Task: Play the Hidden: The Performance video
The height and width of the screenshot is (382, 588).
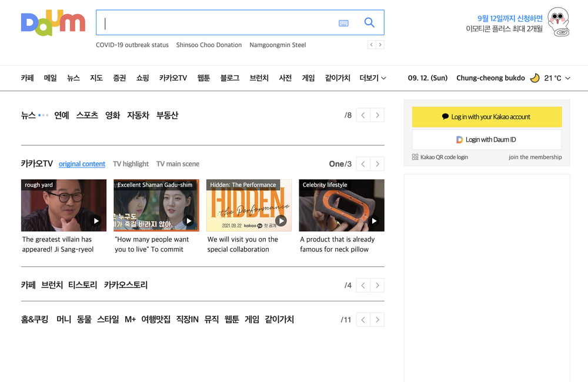Action: click(282, 222)
